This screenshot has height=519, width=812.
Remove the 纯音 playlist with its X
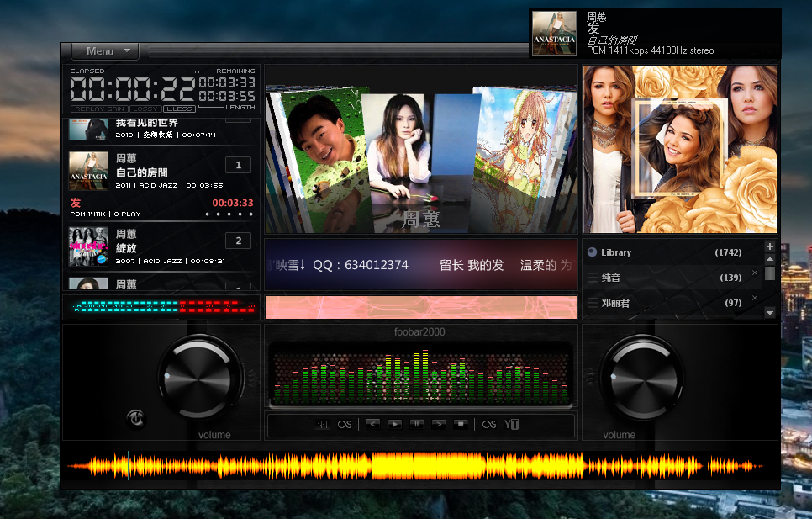tap(755, 273)
